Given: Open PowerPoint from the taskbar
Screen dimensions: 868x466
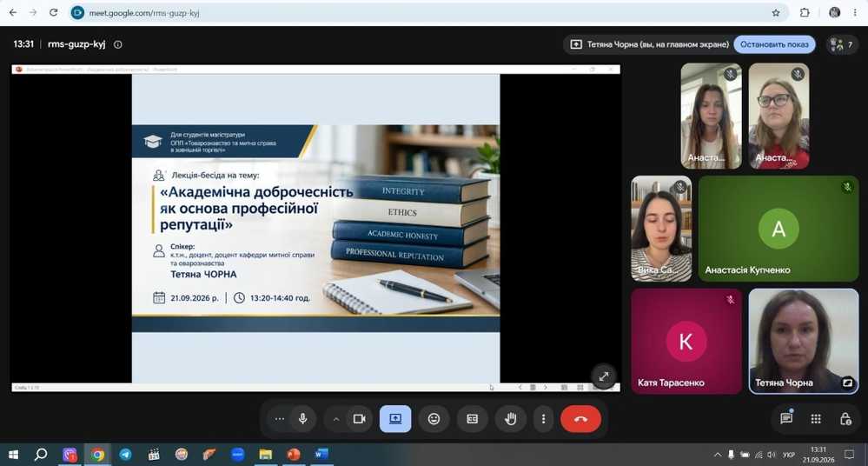Looking at the screenshot, I should pos(294,455).
